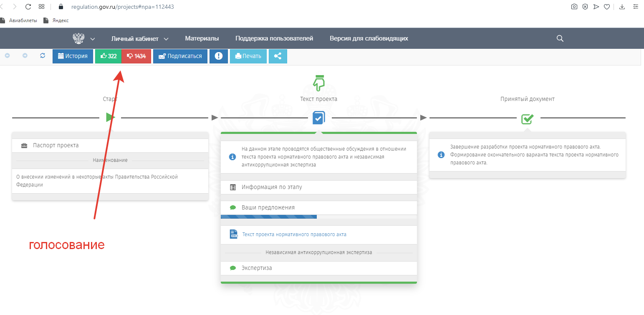Click the Принятый документ checkmark stage icon

point(527,118)
